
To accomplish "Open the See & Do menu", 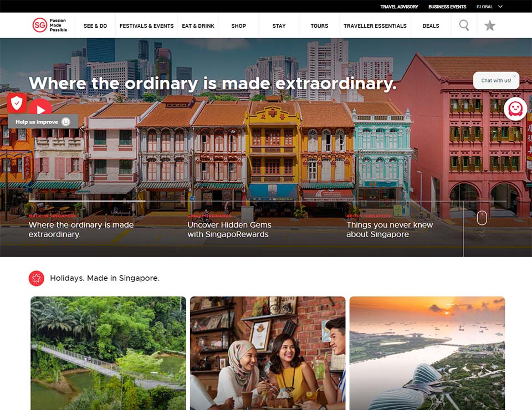I will tap(95, 25).
